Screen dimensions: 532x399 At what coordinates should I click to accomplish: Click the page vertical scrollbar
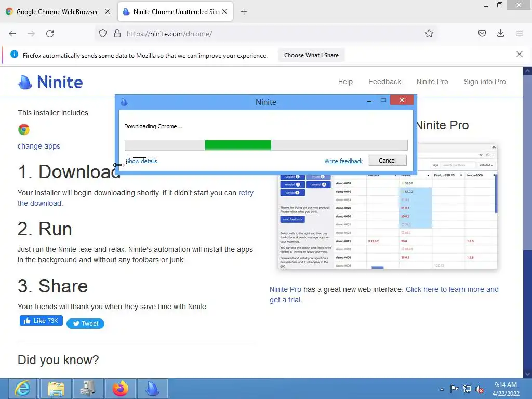pyautogui.click(x=527, y=163)
